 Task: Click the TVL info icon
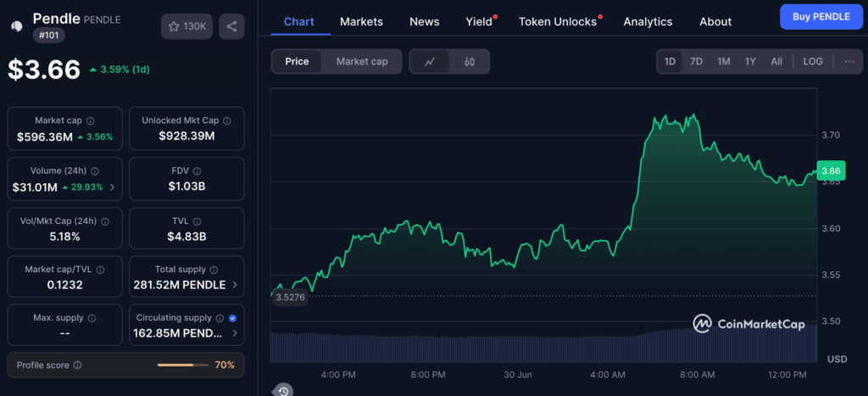196,220
